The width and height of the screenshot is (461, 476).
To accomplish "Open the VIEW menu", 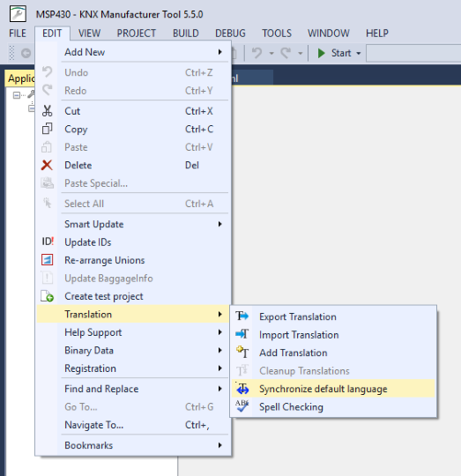I will pos(89,33).
